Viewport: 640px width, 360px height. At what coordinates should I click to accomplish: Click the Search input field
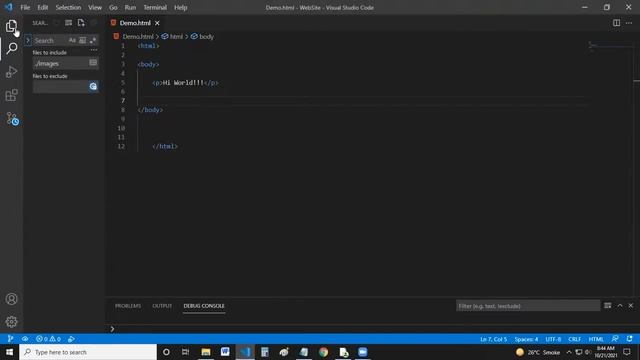(50, 40)
